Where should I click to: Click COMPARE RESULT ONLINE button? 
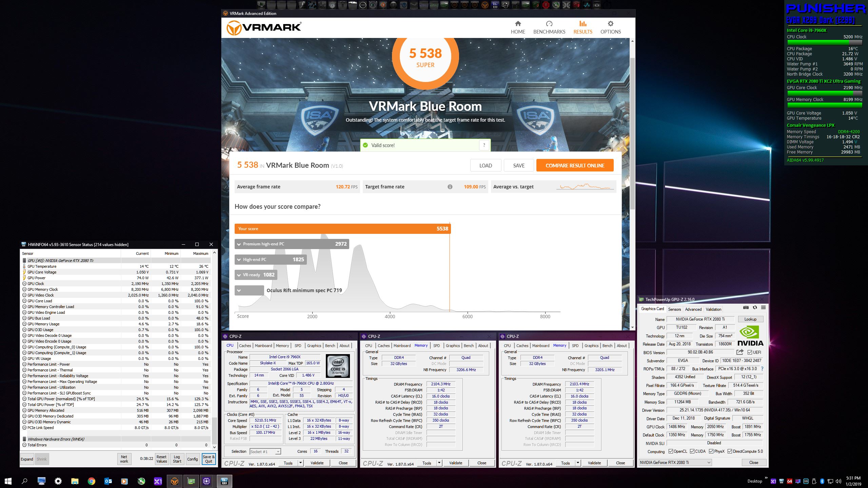click(x=575, y=165)
